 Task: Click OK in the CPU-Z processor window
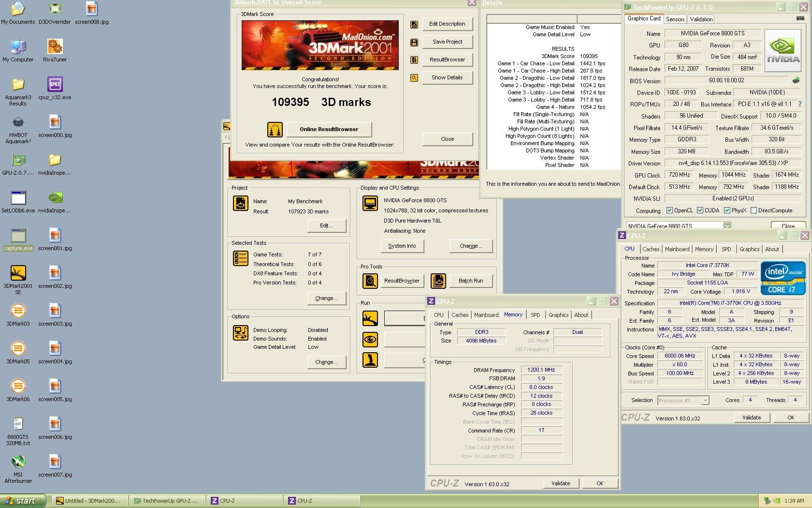point(790,418)
